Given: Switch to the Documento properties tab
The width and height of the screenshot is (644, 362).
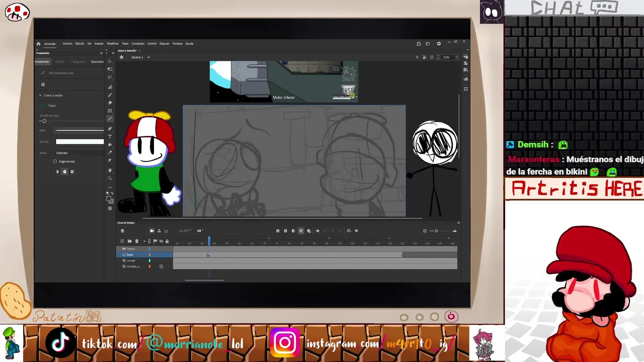Looking at the screenshot, I should 98,62.
